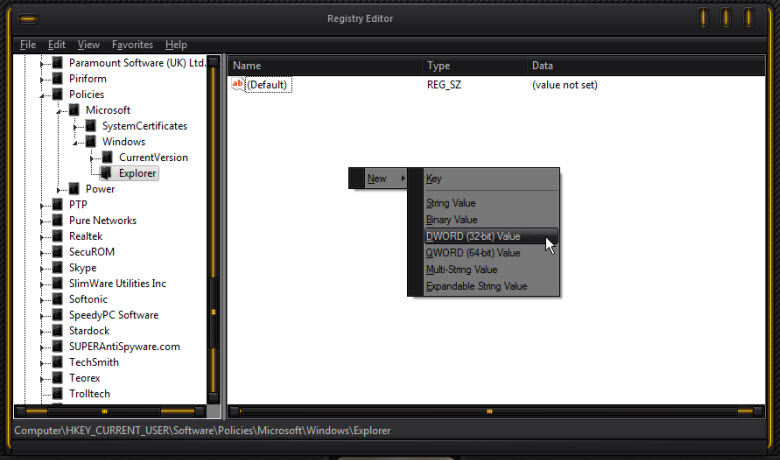
Task: Click the SystemCertificates folder icon
Action: click(x=91, y=126)
